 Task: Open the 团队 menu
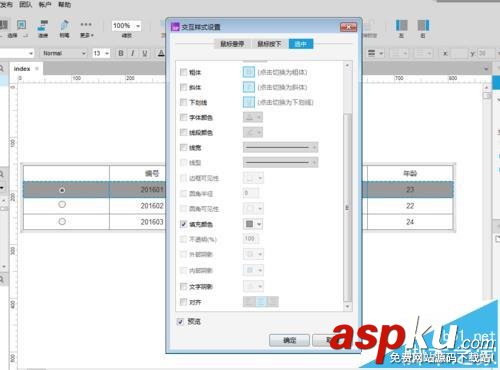(x=26, y=4)
